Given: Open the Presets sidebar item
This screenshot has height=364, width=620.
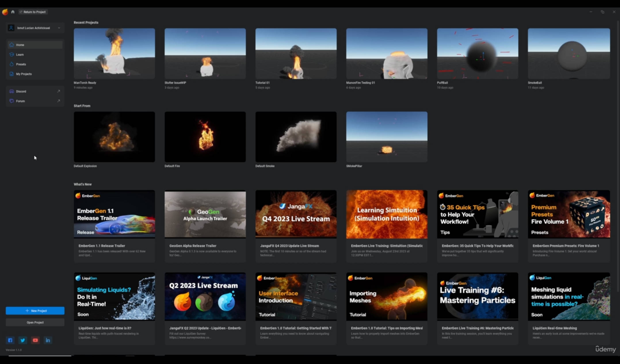Looking at the screenshot, I should pyautogui.click(x=35, y=64).
